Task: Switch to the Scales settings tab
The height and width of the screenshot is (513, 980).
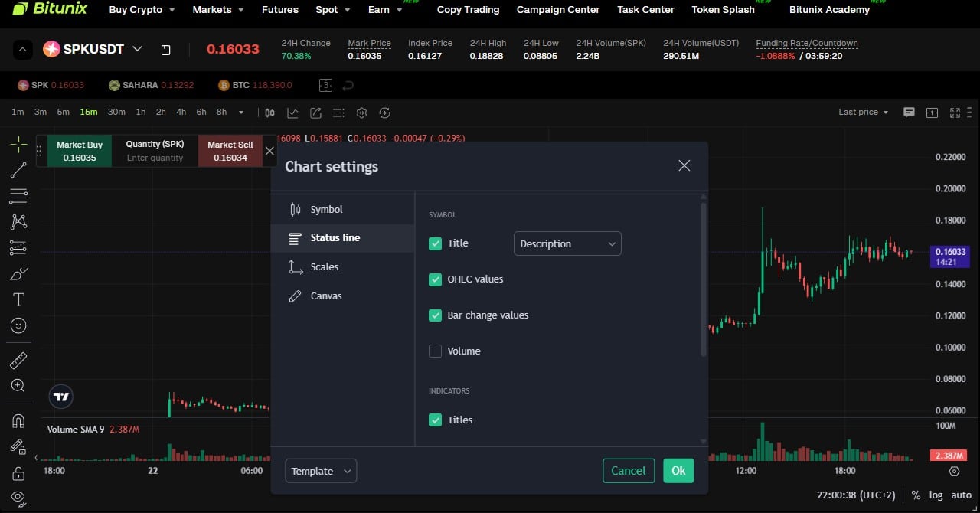Action: [325, 266]
